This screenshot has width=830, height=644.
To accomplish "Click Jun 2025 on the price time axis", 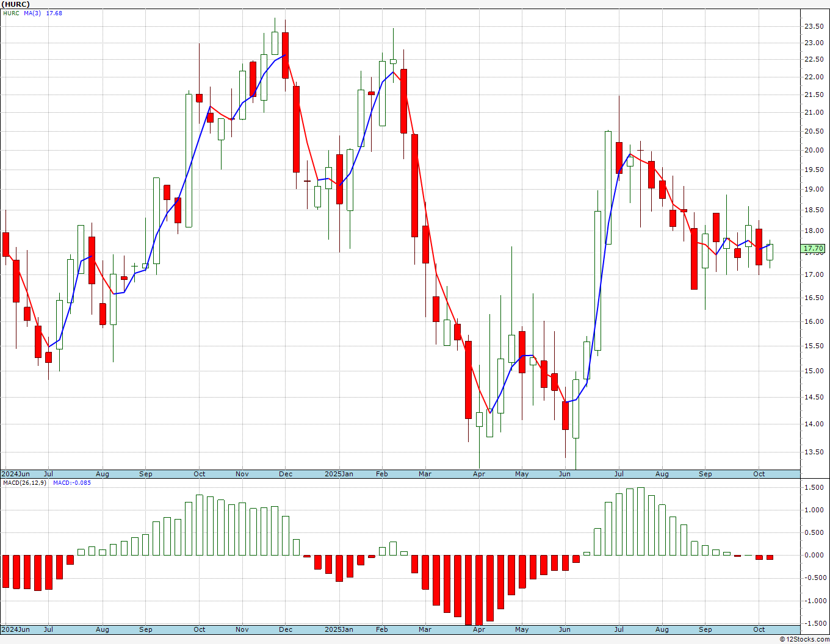I will point(565,474).
